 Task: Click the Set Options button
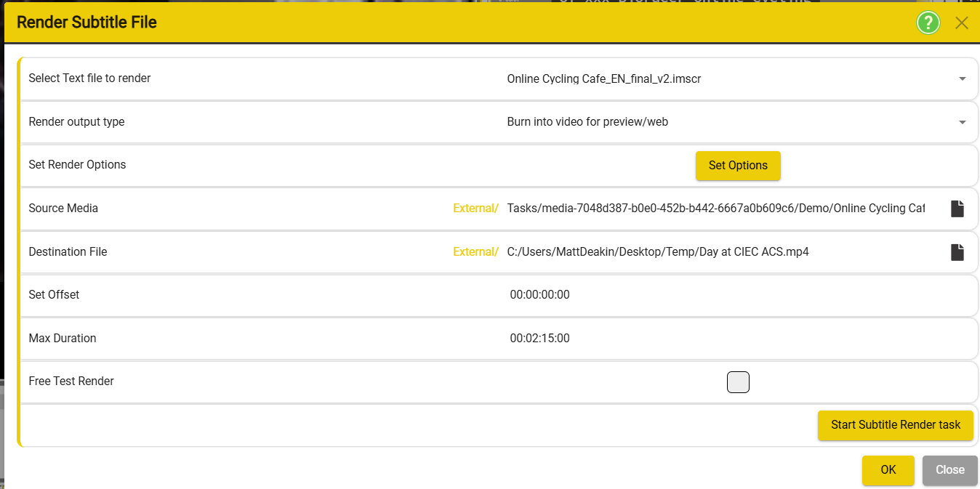point(738,166)
